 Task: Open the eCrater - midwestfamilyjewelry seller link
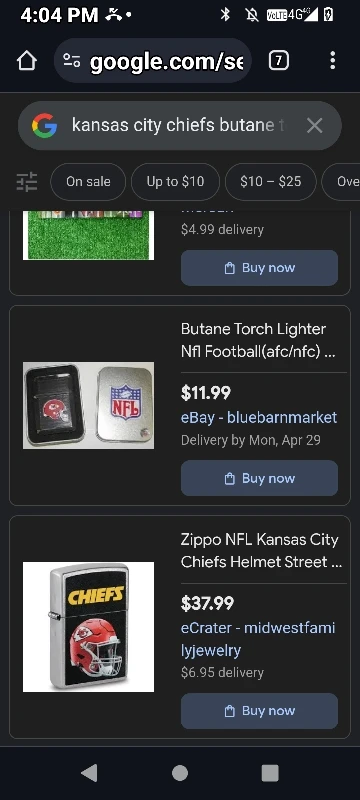tap(258, 639)
